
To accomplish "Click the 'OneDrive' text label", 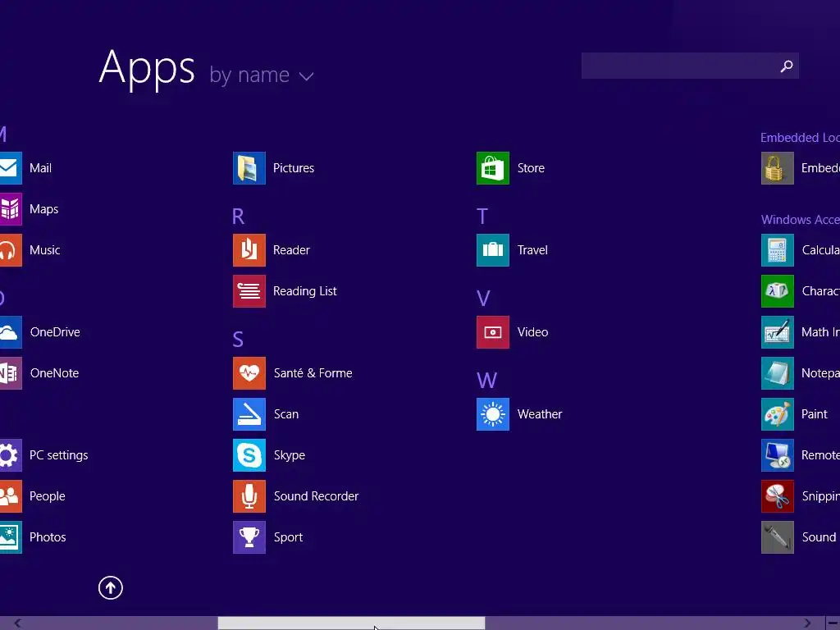I will pyautogui.click(x=55, y=332).
